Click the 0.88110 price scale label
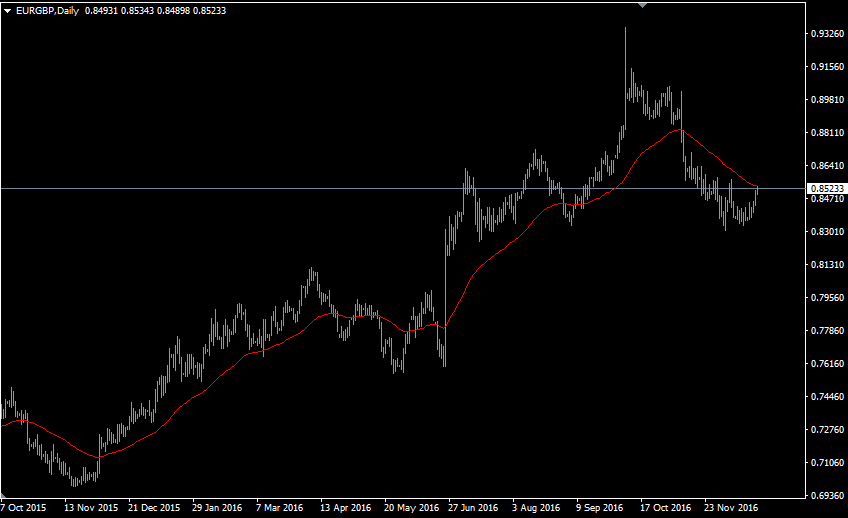The image size is (848, 518). point(827,132)
